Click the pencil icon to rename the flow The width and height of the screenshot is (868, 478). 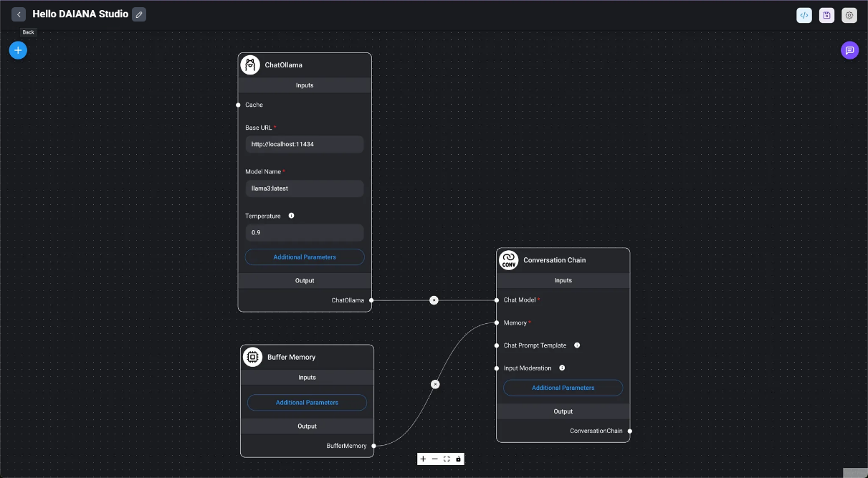(139, 14)
